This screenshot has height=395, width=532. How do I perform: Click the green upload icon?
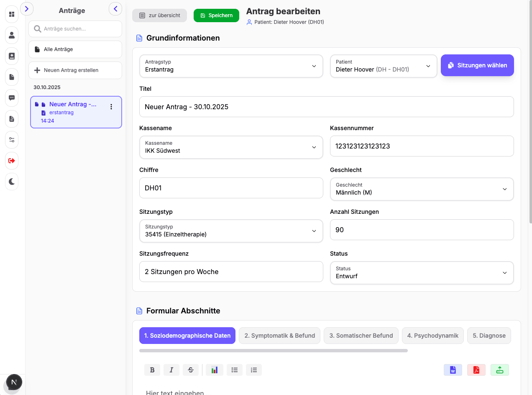[x=499, y=370]
